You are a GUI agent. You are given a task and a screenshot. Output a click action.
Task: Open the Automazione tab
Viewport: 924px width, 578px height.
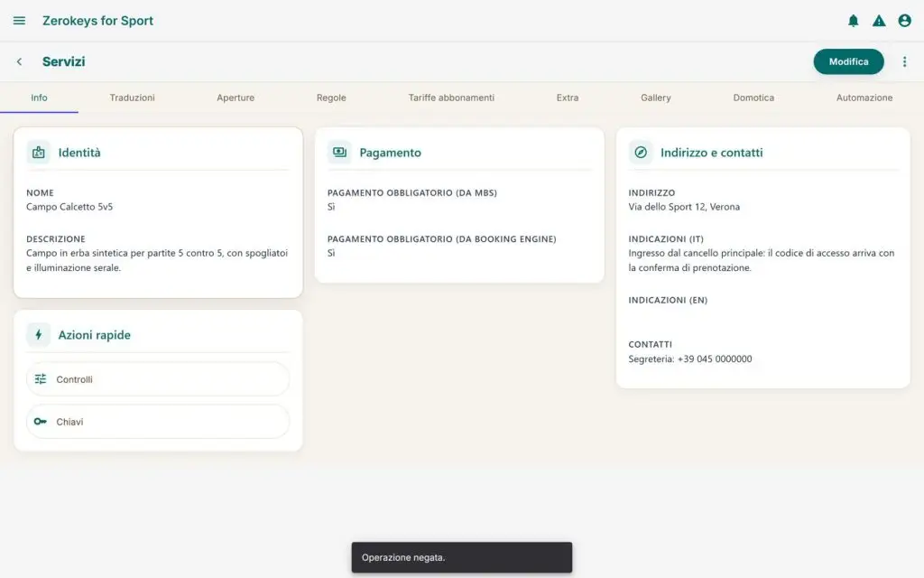click(x=864, y=98)
